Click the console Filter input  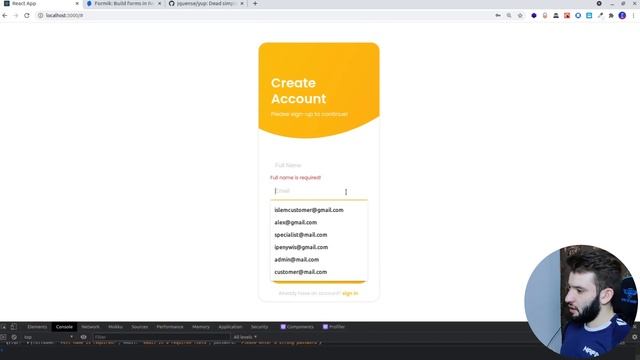161,337
